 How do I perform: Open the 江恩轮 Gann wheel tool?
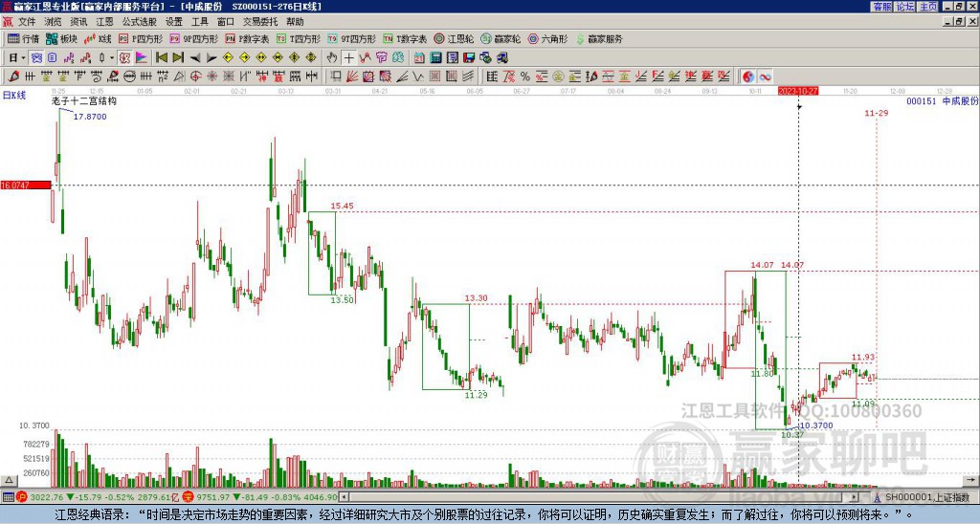point(454,38)
